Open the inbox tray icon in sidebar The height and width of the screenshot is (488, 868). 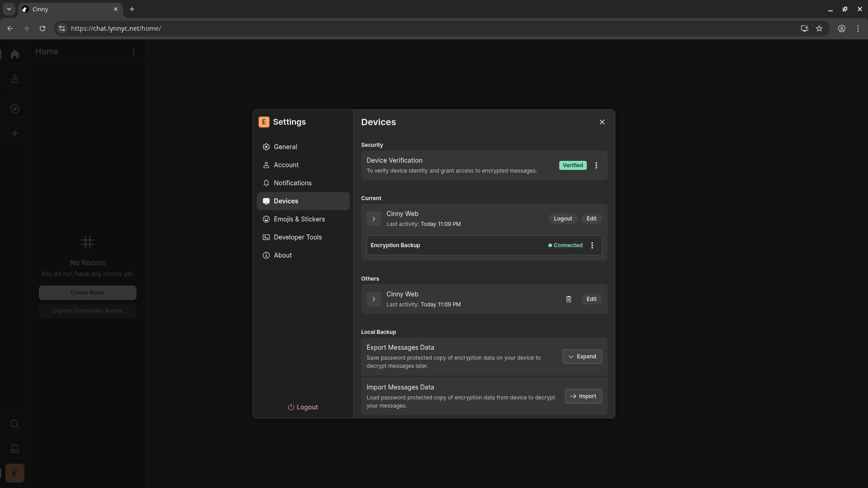tap(15, 449)
